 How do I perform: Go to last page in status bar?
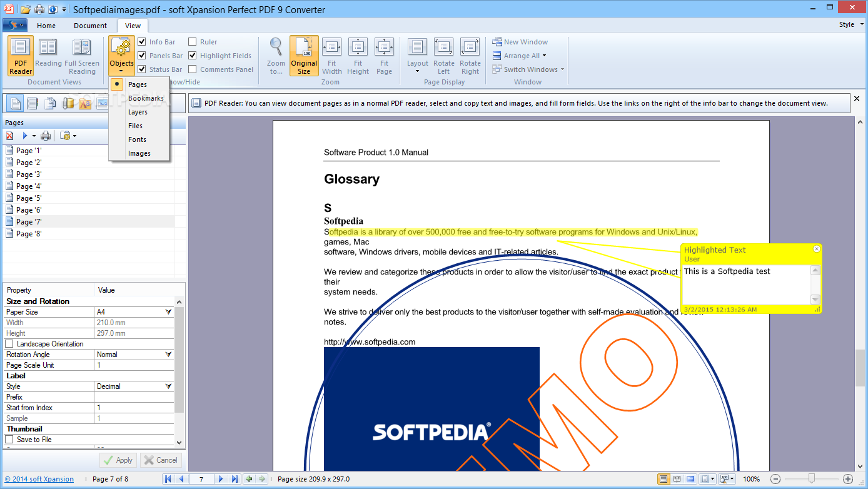click(x=235, y=479)
